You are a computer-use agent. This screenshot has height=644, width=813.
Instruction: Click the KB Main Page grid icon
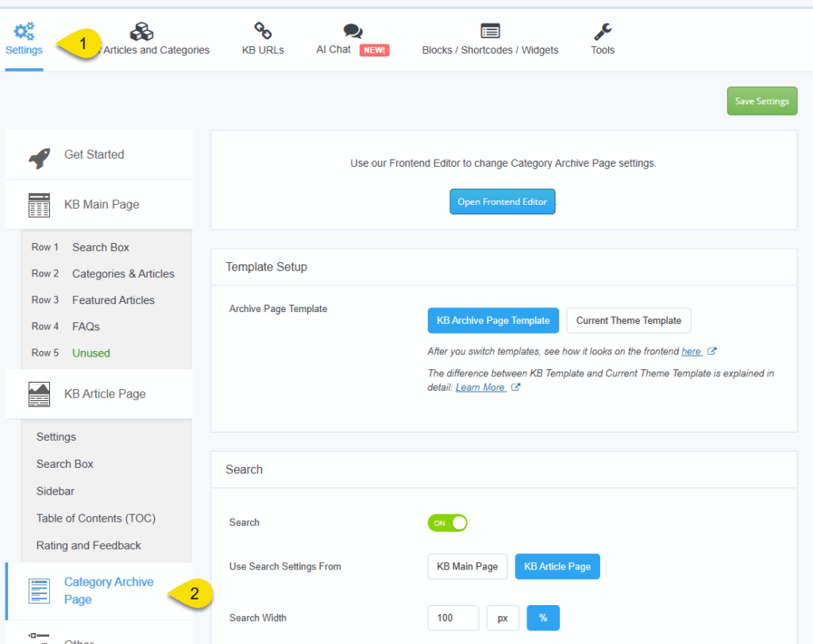[x=39, y=205]
